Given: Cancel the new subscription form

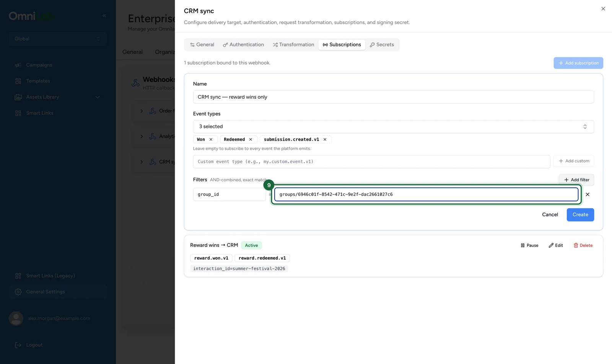Looking at the screenshot, I should point(550,215).
